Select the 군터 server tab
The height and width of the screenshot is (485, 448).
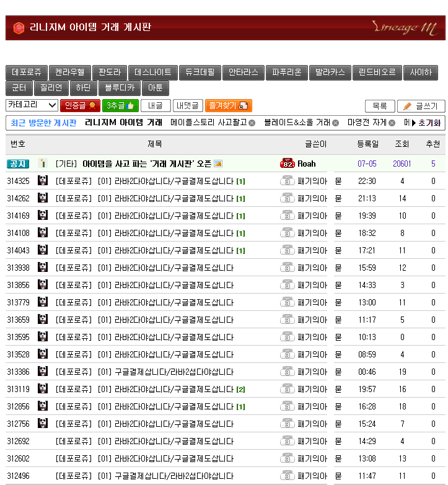pyautogui.click(x=19, y=88)
